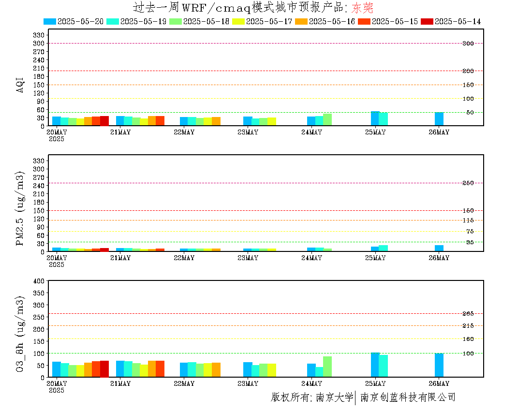Click the copyright text 版权所有: 南京大学
This screenshot has height=411, width=532.
[x=312, y=397]
